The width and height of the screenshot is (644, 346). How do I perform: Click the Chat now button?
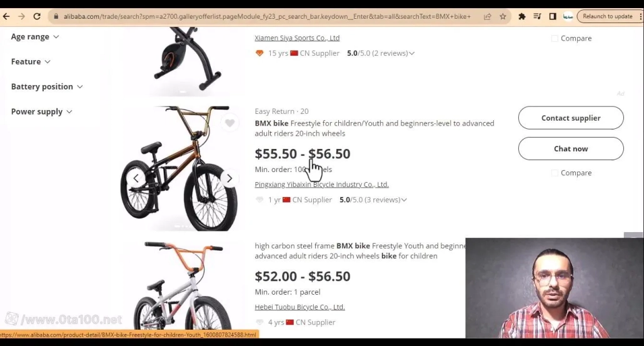click(571, 149)
